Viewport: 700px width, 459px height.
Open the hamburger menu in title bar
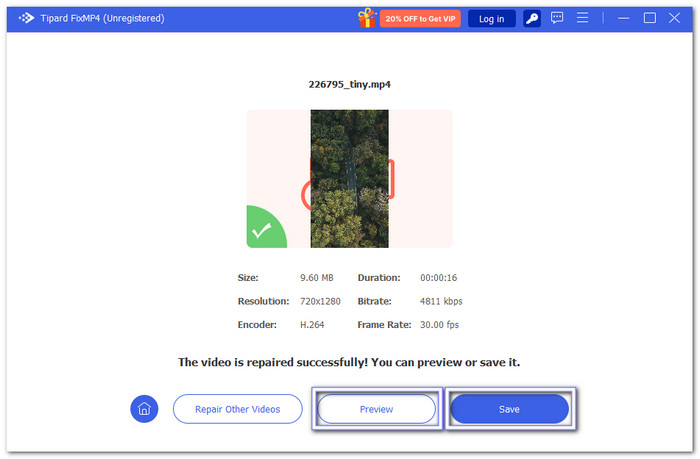pyautogui.click(x=583, y=18)
